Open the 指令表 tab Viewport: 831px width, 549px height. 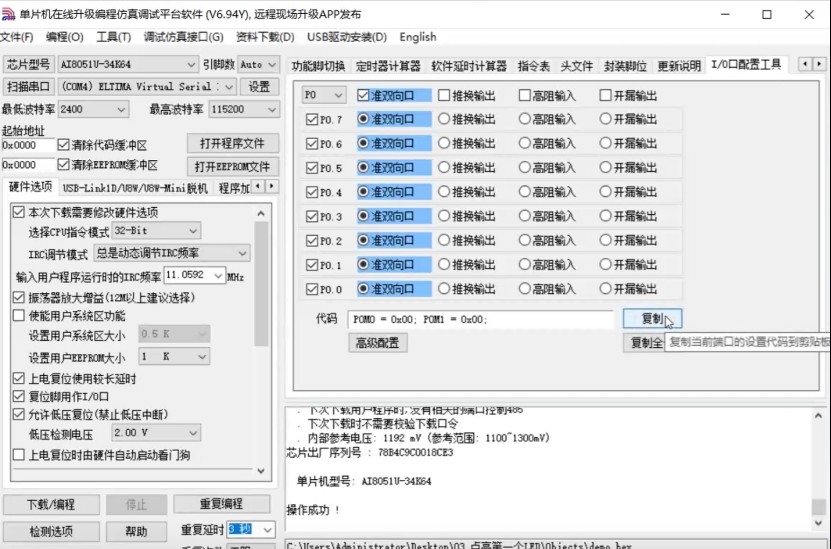point(534,66)
